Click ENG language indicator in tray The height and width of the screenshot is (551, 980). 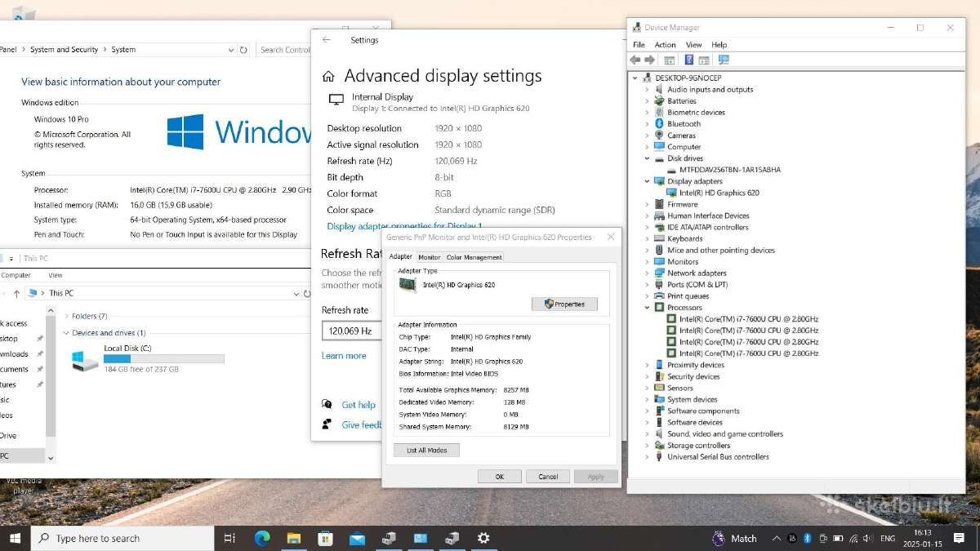pyautogui.click(x=887, y=538)
